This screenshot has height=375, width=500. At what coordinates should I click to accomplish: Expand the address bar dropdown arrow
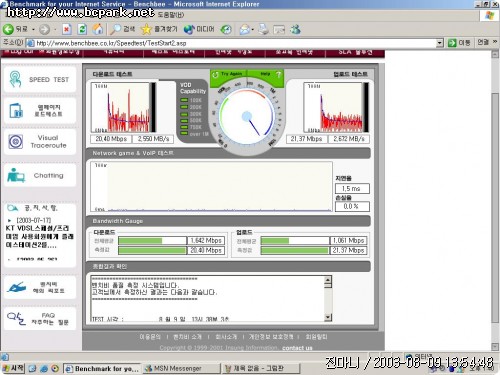440,43
